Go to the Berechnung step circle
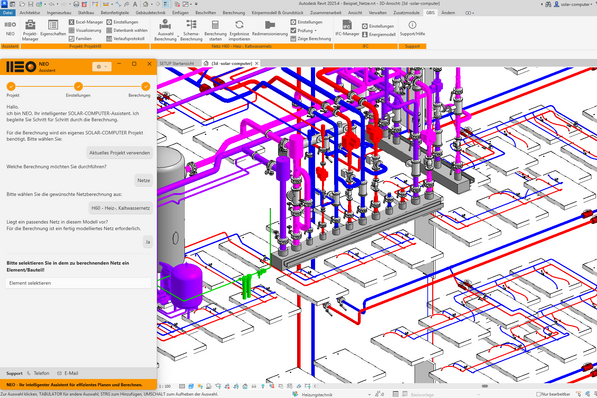This screenshot has width=597, height=398. [x=145, y=86]
